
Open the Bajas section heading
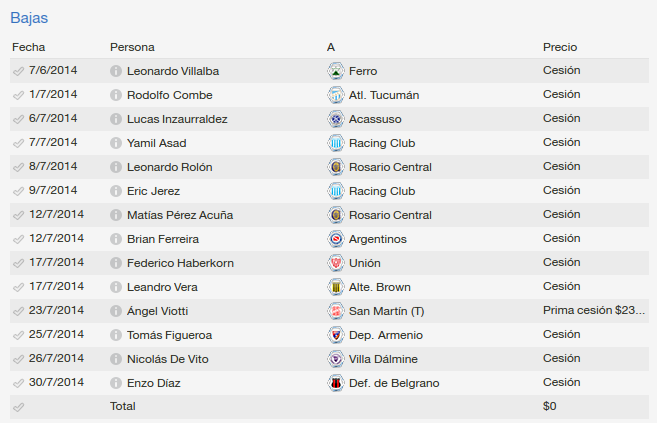pos(29,18)
